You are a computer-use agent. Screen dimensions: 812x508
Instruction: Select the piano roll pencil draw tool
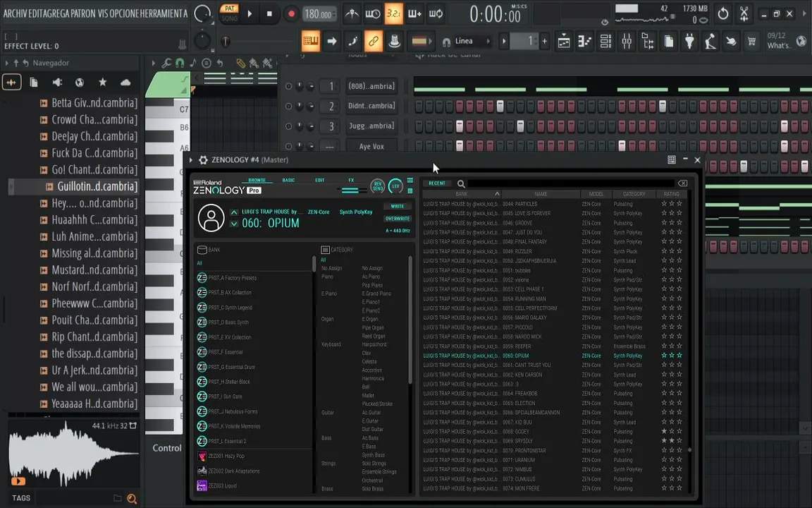tap(241, 64)
